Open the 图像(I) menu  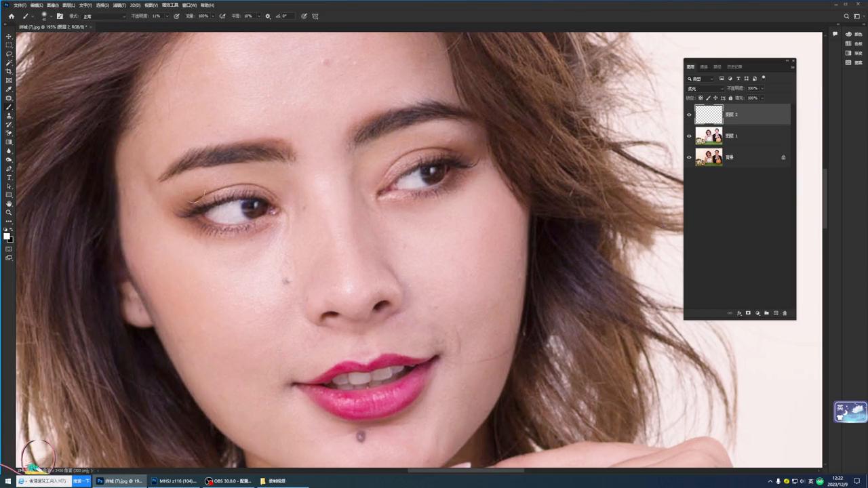coord(53,5)
